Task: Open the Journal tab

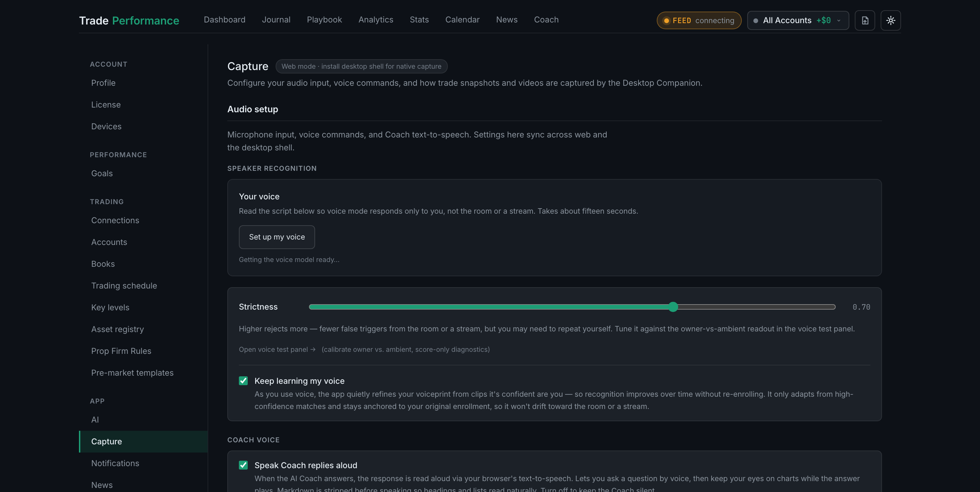Action: [x=276, y=20]
